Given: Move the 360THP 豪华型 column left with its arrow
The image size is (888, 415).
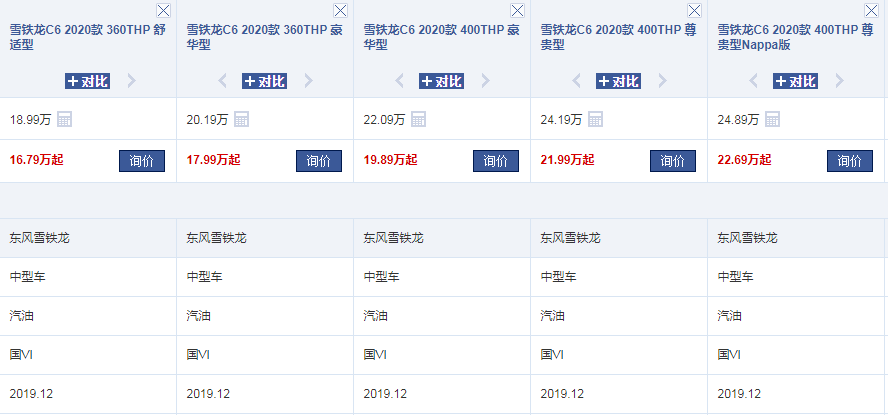Looking at the screenshot, I should pyautogui.click(x=222, y=81).
